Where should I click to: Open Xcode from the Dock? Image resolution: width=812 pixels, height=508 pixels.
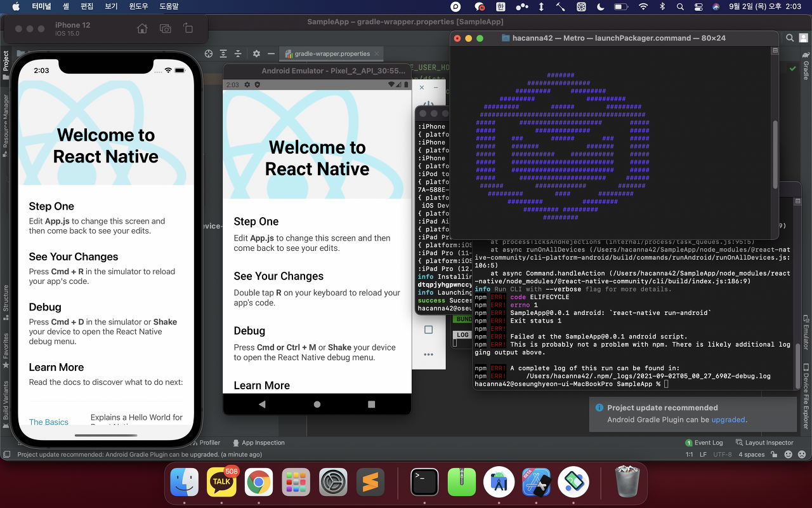click(536, 483)
